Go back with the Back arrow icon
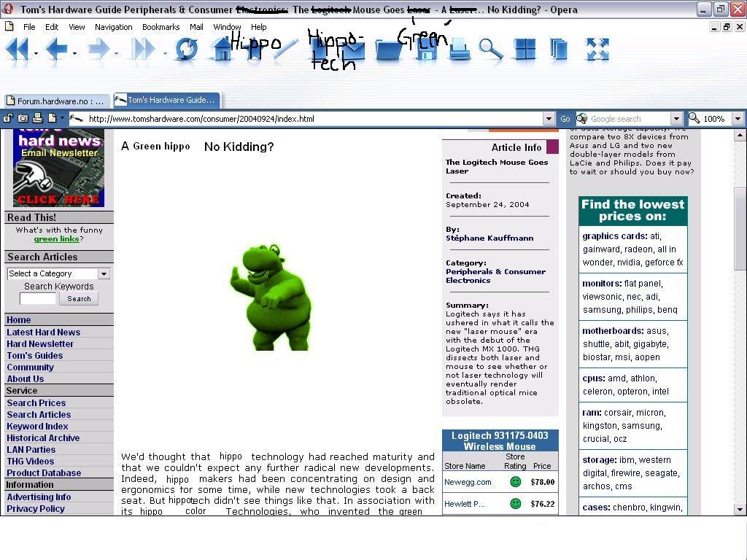 pos(56,50)
